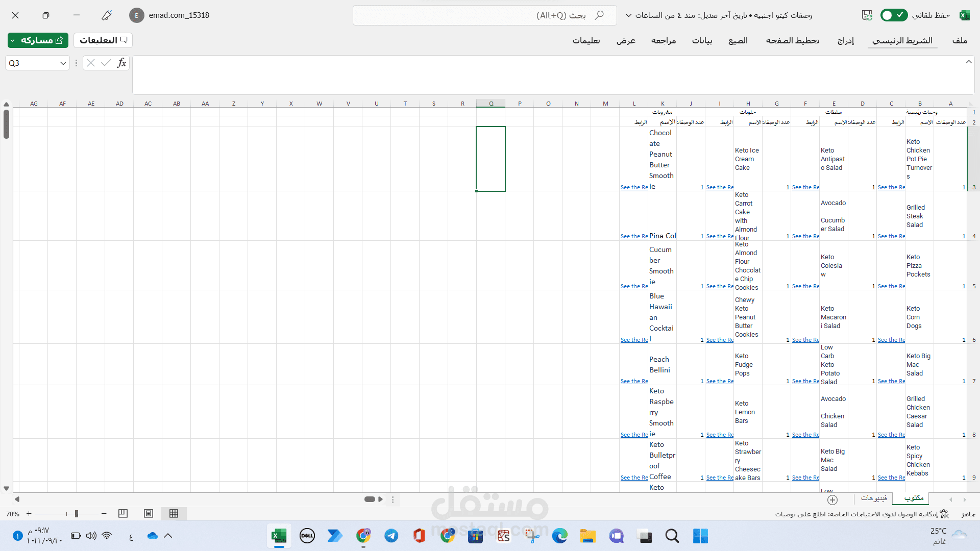Open the file title dropdown chevron
Viewport: 980px width, 551px height.
pyautogui.click(x=628, y=15)
